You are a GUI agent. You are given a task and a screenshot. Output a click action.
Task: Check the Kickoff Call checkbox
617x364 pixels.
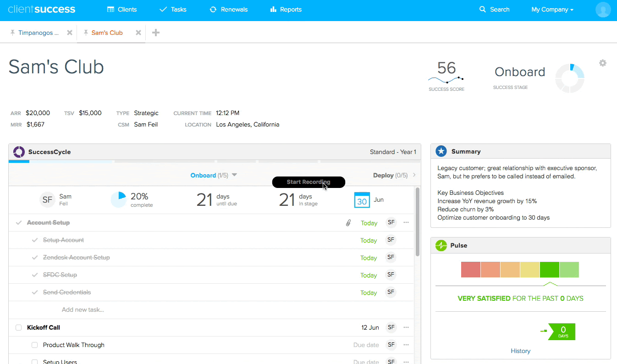[18, 327]
